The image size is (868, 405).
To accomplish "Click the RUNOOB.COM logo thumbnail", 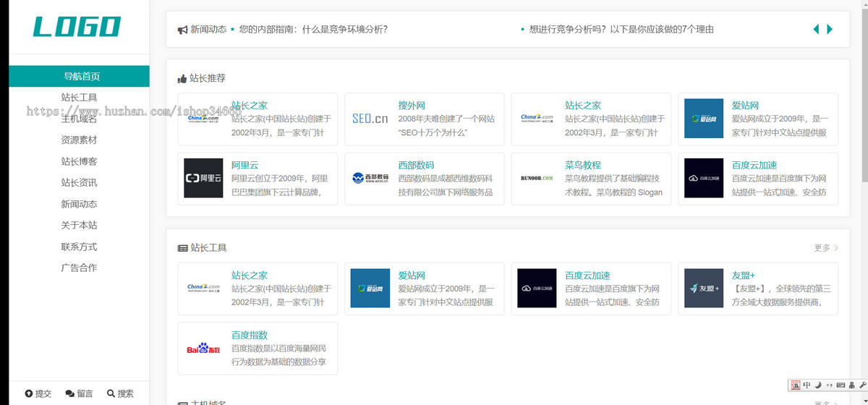I will (x=537, y=178).
